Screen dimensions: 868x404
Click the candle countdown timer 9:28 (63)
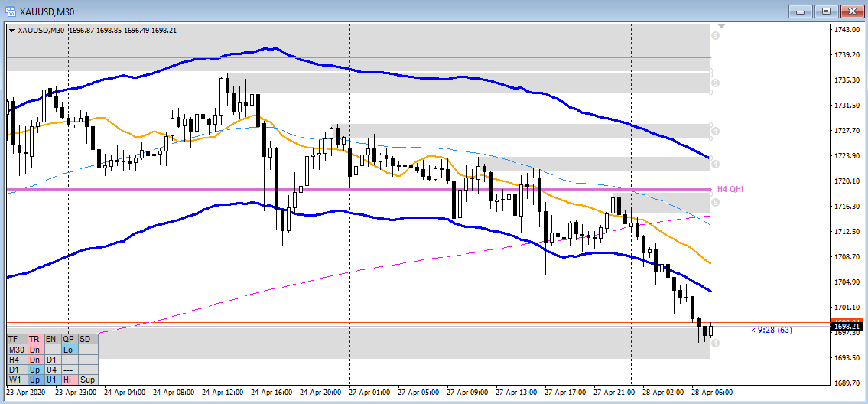[x=772, y=330]
